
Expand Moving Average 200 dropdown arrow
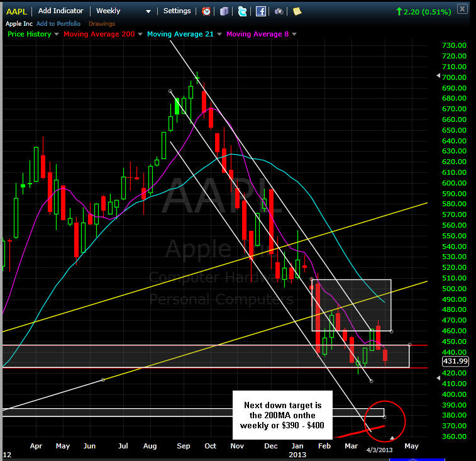click(140, 35)
